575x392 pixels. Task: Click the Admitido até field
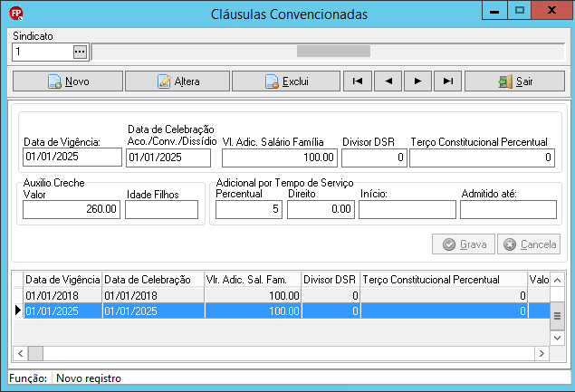pyautogui.click(x=508, y=209)
